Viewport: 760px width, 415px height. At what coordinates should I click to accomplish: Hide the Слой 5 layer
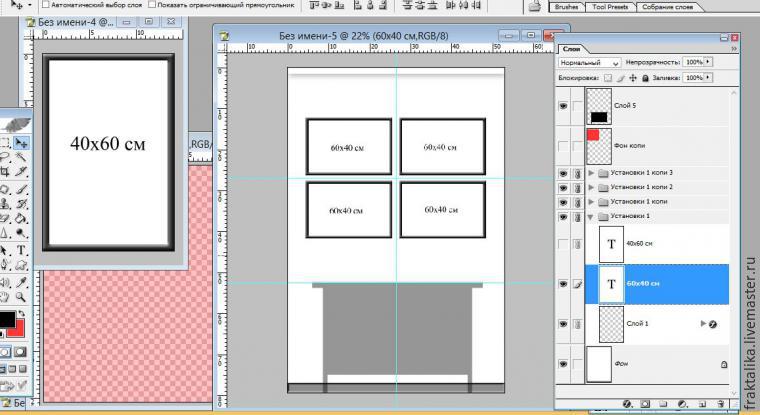tap(563, 104)
